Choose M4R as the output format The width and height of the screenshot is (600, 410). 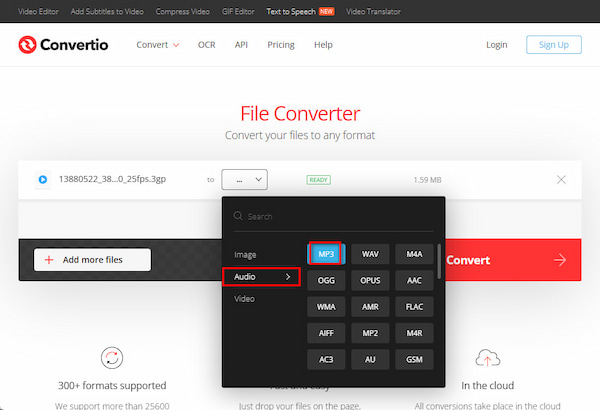pyautogui.click(x=414, y=333)
